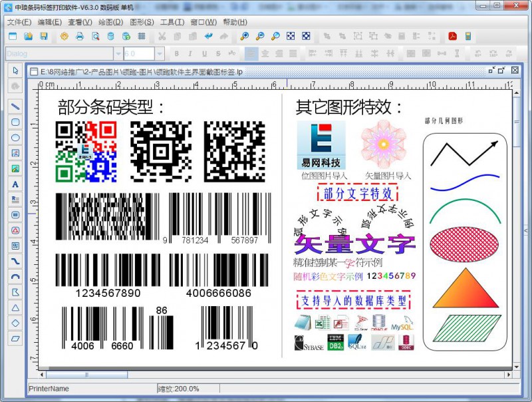Open the 查看(V) menu

coord(80,22)
